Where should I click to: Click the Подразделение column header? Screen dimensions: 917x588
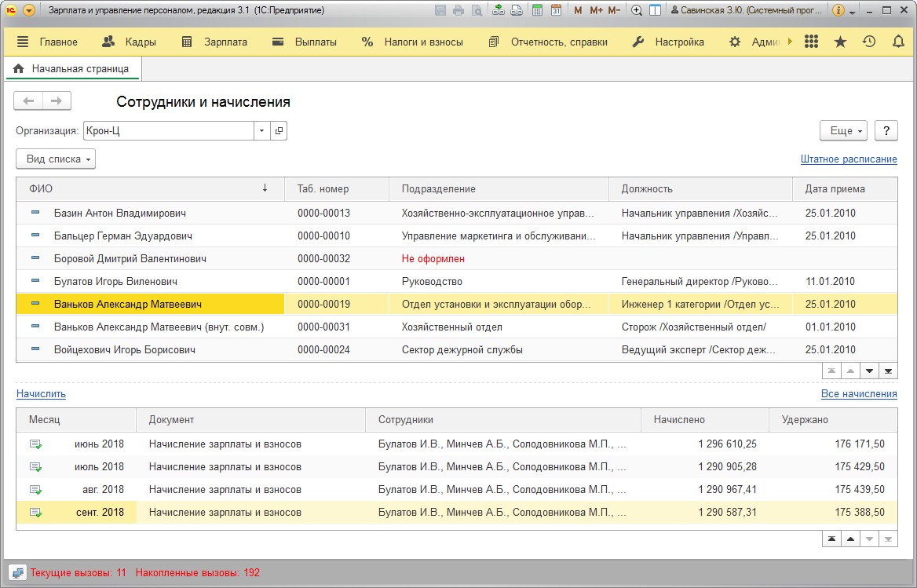[x=499, y=188]
